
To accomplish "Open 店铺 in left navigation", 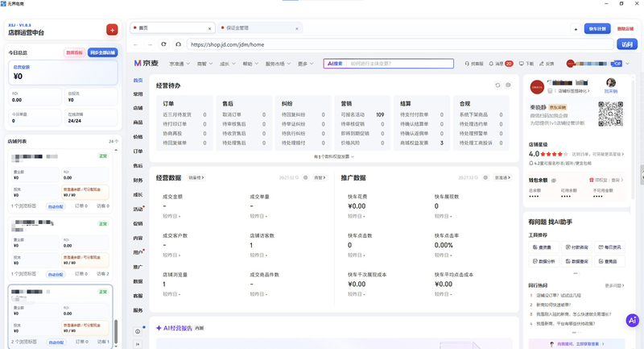I will tap(138, 108).
